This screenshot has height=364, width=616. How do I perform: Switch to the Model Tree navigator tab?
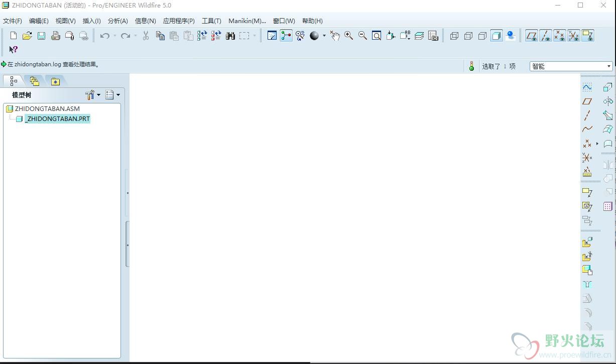pos(14,81)
